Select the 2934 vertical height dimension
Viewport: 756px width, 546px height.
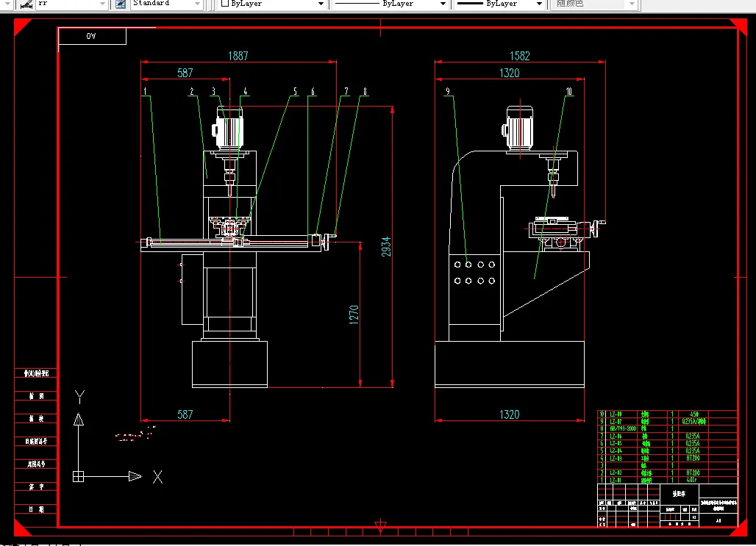pos(386,246)
